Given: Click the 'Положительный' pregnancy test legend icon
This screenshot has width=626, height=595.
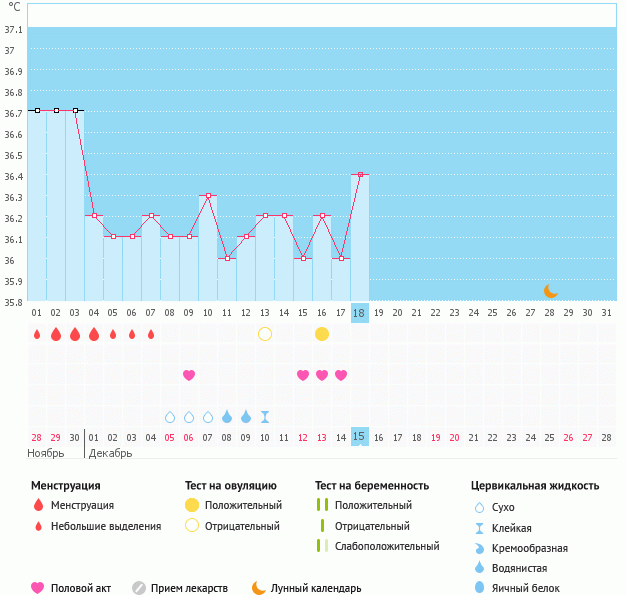Looking at the screenshot, I should click(322, 505).
